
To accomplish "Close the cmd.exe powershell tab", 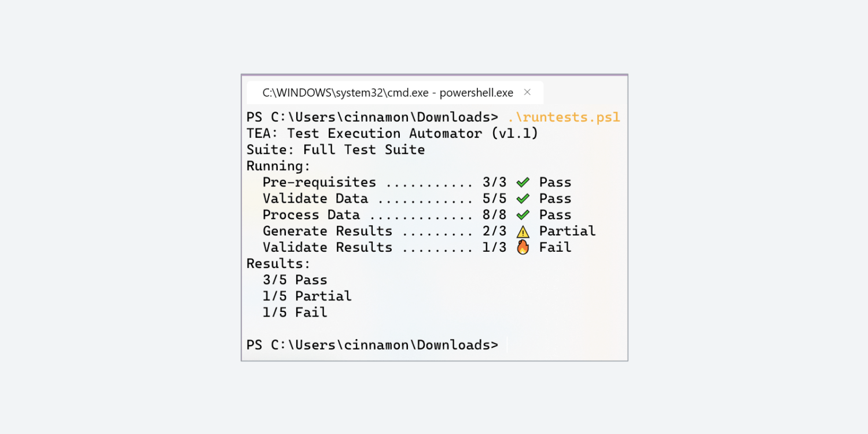I will [527, 92].
